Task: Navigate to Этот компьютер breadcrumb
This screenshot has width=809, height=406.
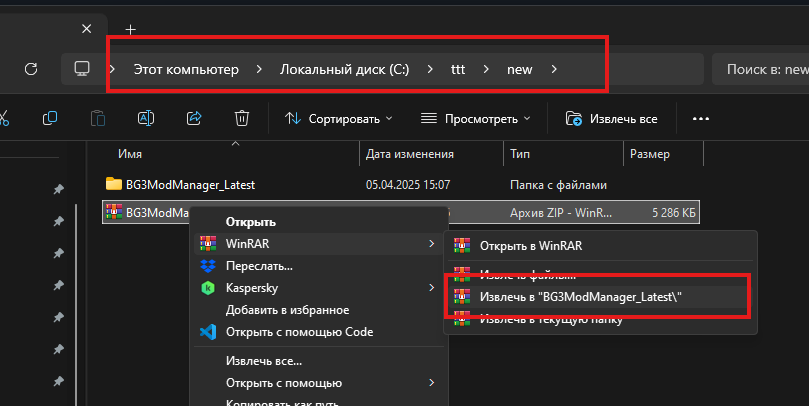Action: 186,69
